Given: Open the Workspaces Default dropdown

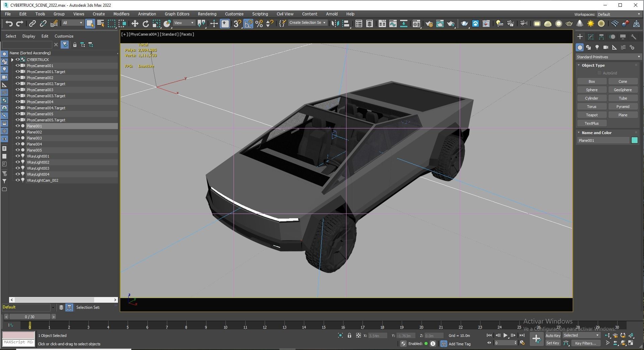Looking at the screenshot, I should coord(619,14).
